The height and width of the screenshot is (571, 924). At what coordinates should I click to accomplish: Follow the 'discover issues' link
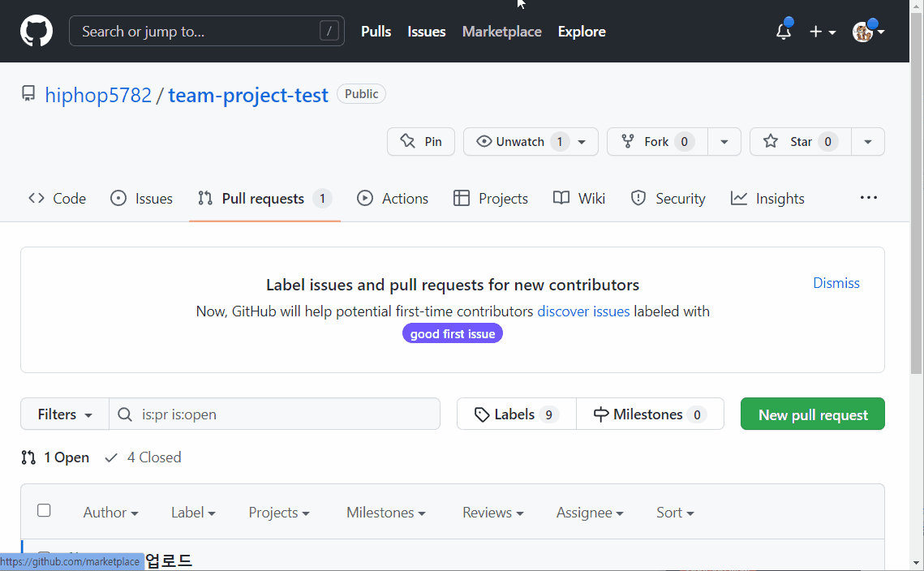583,311
